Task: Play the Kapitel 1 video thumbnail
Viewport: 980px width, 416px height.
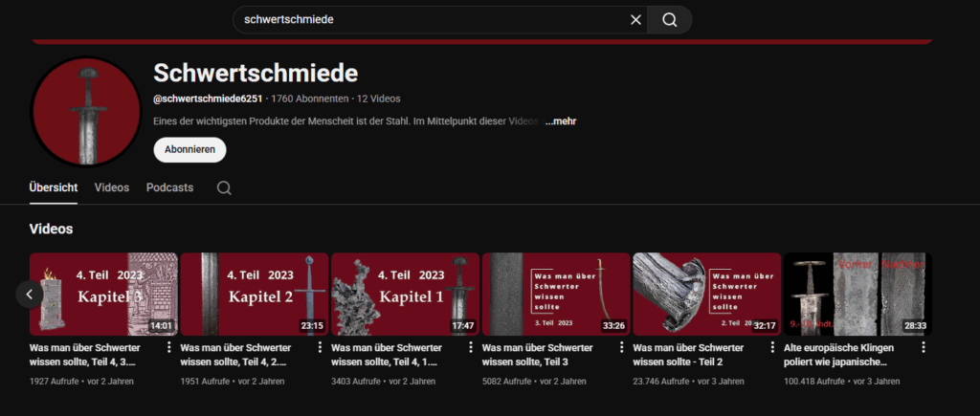Action: point(405,294)
